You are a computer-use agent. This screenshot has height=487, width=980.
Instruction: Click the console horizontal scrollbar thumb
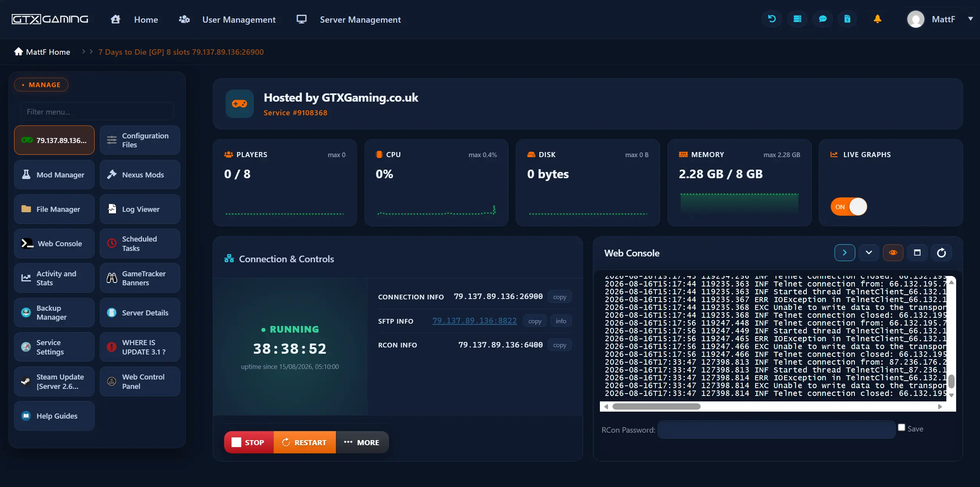point(657,406)
